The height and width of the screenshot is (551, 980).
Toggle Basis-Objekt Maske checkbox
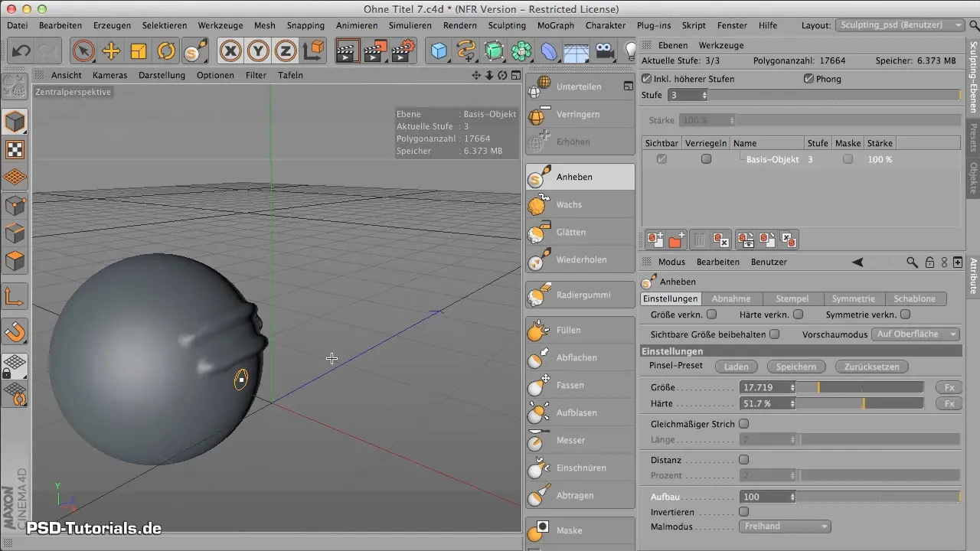[848, 159]
